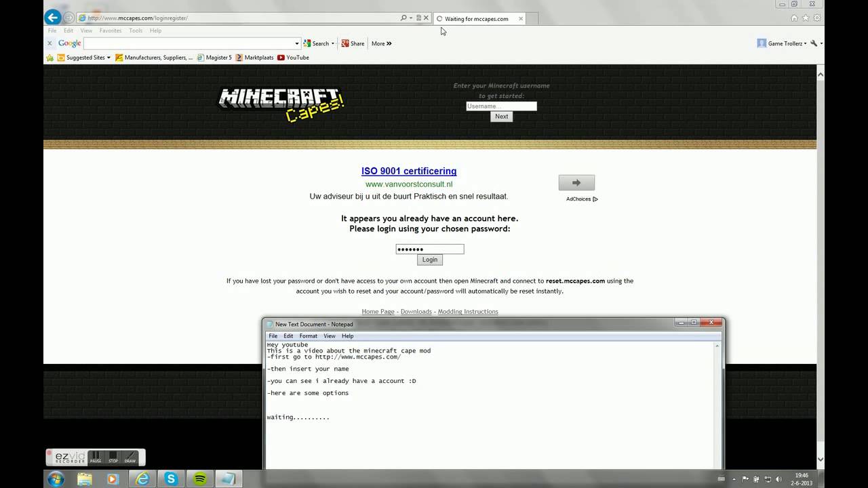Click the ad arrow button
This screenshot has height=488, width=868.
tap(576, 182)
